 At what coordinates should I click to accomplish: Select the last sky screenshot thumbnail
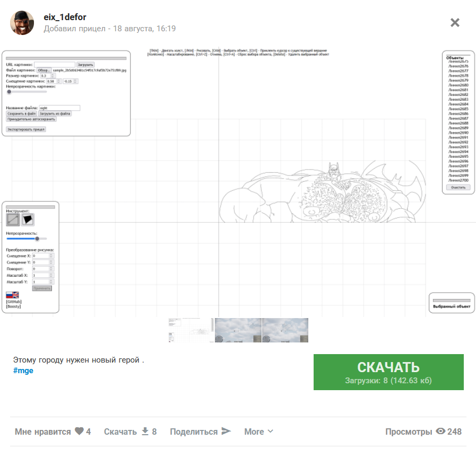[285, 330]
